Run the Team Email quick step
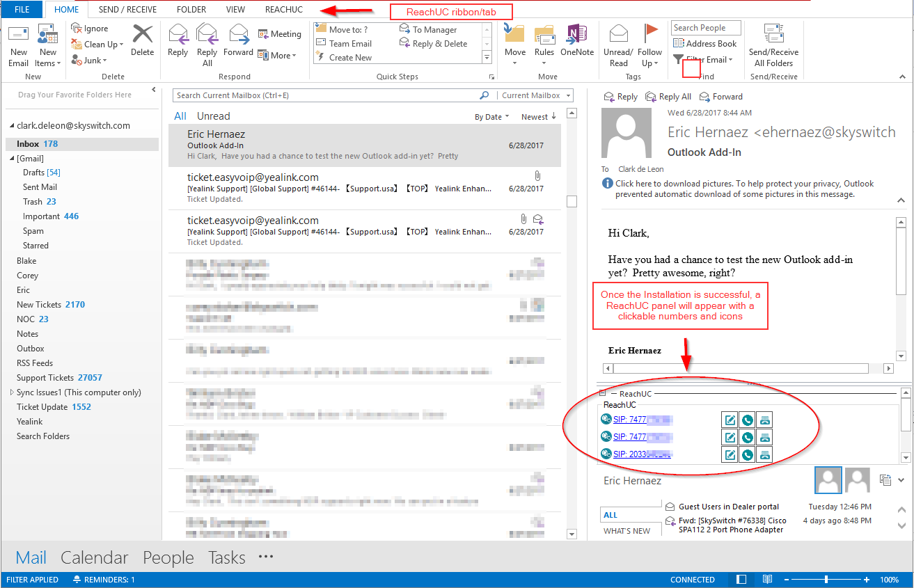Screen dimensions: 914x588 click(345, 43)
